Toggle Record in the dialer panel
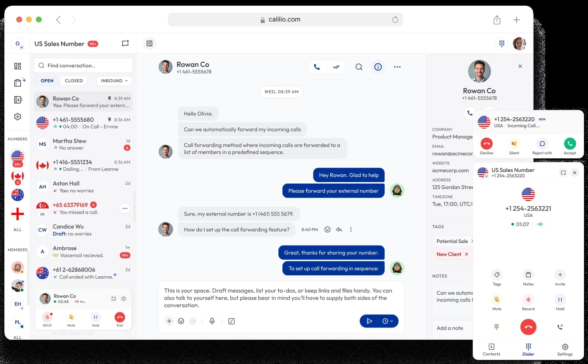The height and width of the screenshot is (364, 588). (528, 300)
